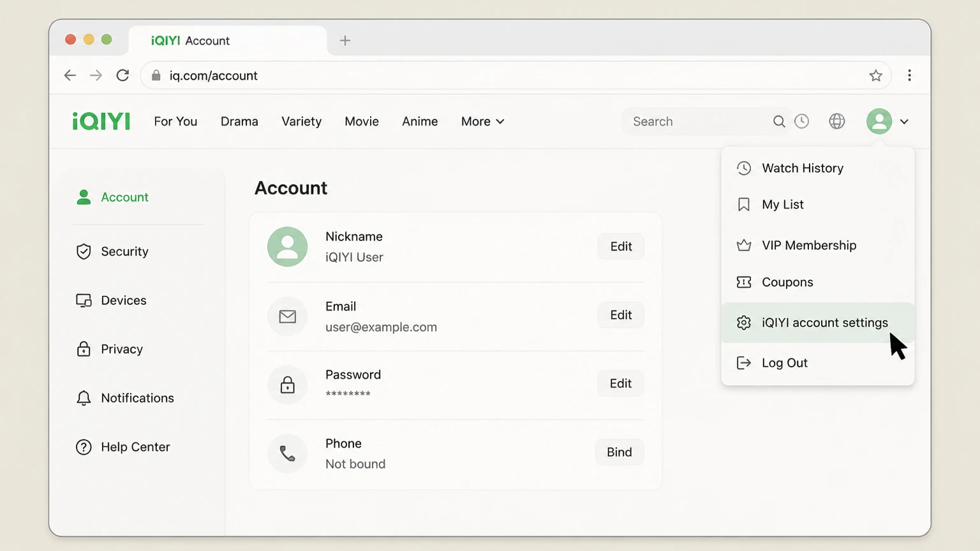Open Notifications in the sidebar

point(124,398)
